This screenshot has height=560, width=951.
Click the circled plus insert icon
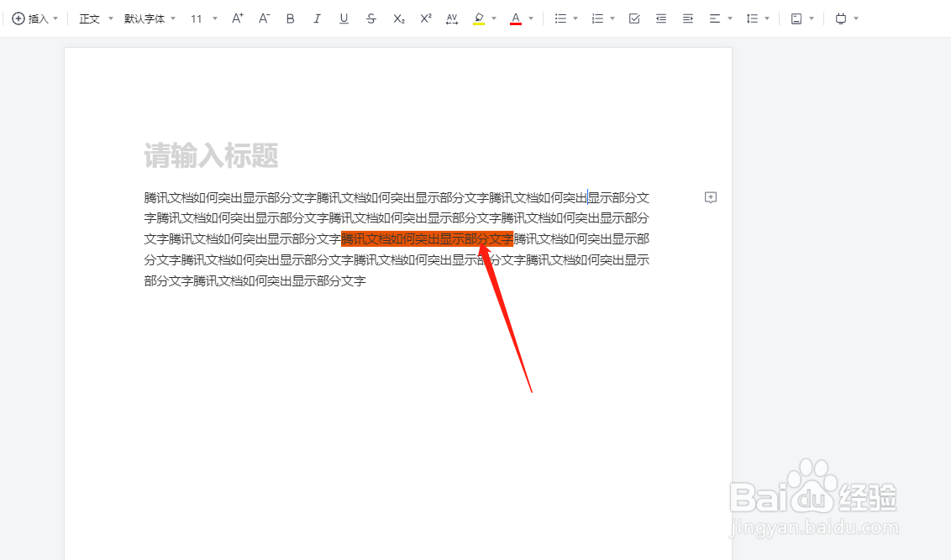(18, 18)
